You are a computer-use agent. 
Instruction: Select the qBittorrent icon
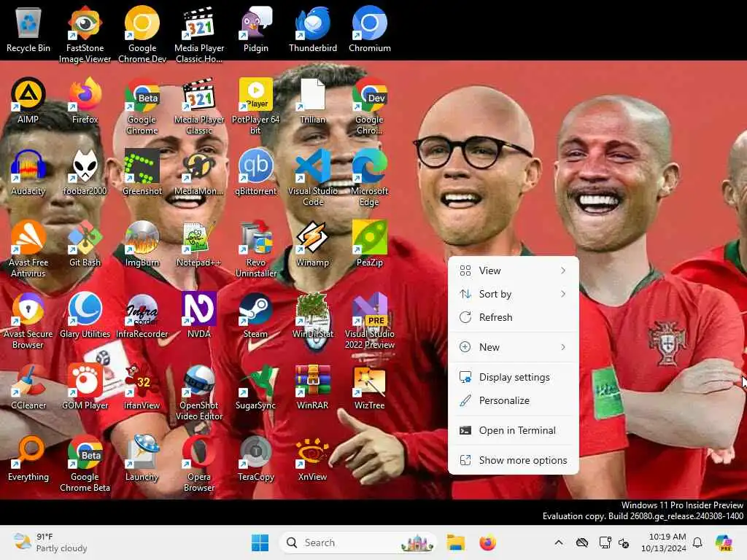[256, 172]
